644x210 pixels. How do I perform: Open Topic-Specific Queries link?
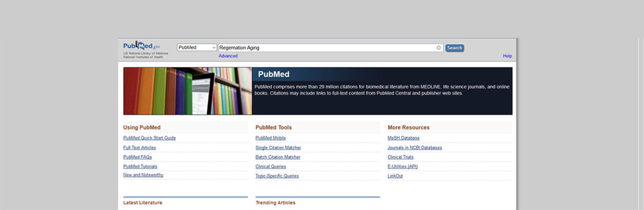tap(277, 176)
